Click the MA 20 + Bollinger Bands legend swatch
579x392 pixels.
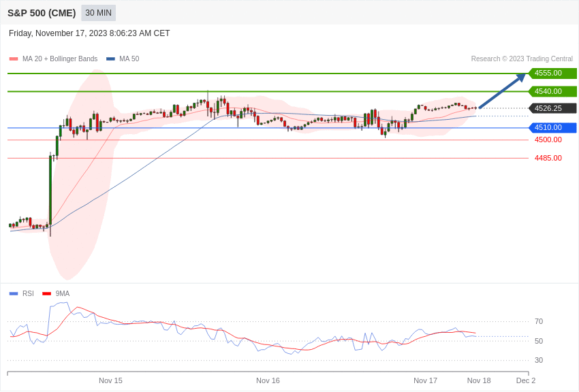coord(14,59)
